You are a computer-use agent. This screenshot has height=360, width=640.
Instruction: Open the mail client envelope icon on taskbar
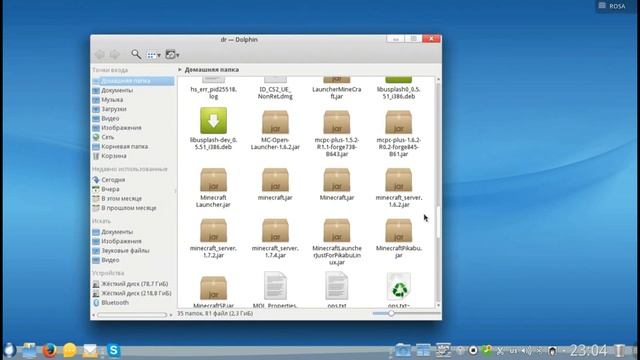(x=90, y=350)
